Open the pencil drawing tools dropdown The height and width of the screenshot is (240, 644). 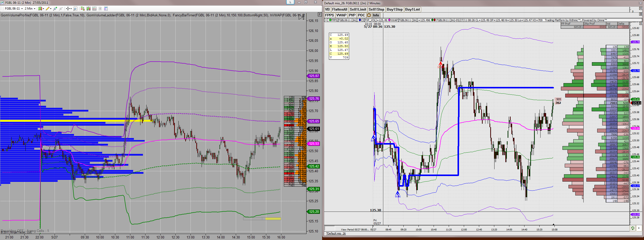tap(49, 9)
